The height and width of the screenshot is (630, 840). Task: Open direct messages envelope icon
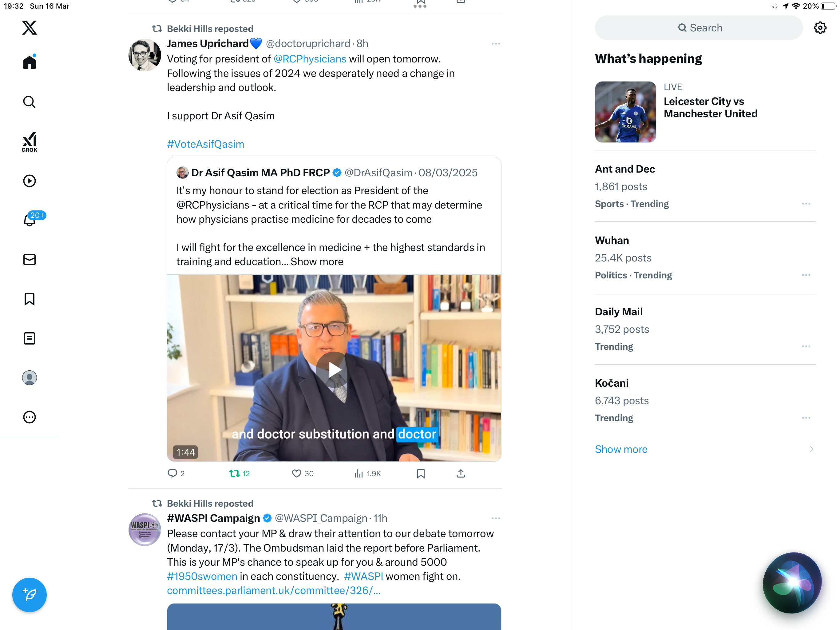pos(29,260)
